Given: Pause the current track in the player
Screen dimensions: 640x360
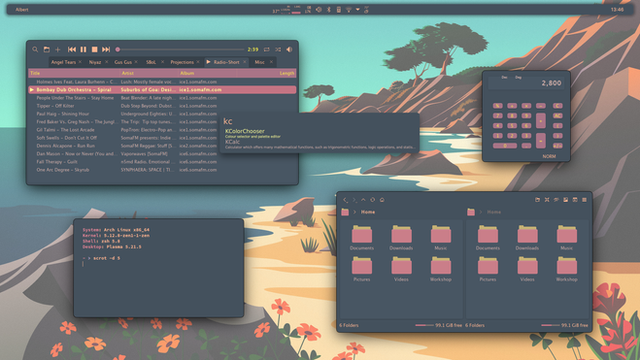Looking at the screenshot, I should 83,49.
